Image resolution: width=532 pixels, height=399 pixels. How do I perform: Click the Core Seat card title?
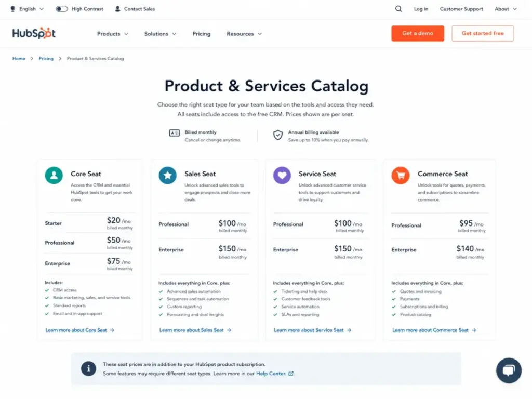(86, 174)
